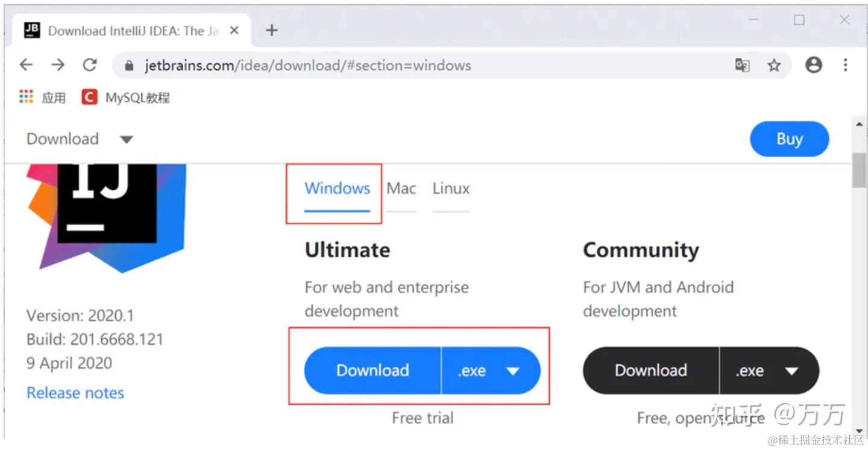Select the Download IntelliJ IDEA browser tab
Viewport: 868px width, 450px height.
(x=132, y=31)
